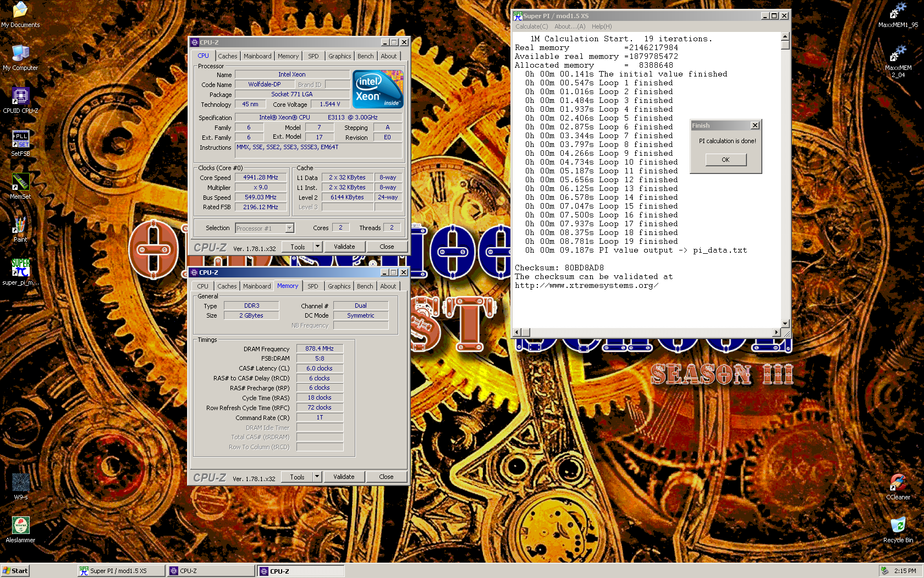Click the DRAM Frequency value 878.4 MHz
This screenshot has height=578, width=924.
coord(320,348)
